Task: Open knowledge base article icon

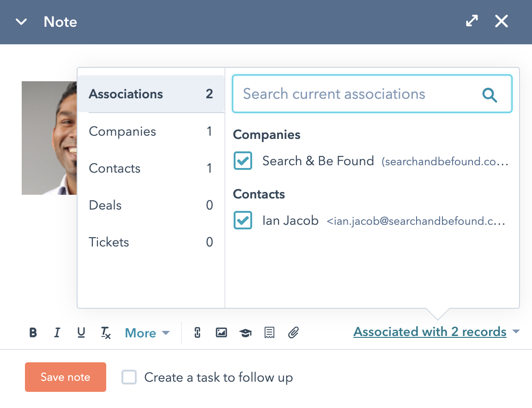Action: click(x=245, y=333)
